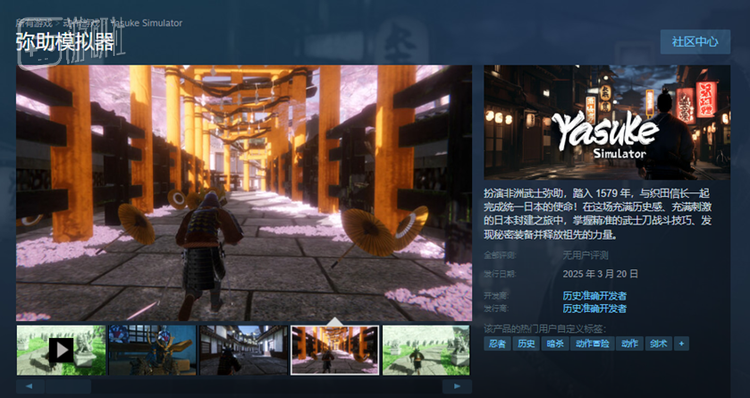This screenshot has height=398, width=750.
Task: Select the orange torii gates thumbnail
Action: 335,350
